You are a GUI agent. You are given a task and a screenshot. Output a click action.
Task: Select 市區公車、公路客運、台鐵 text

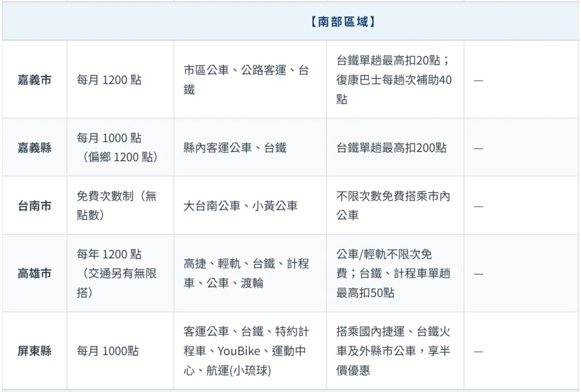246,80
